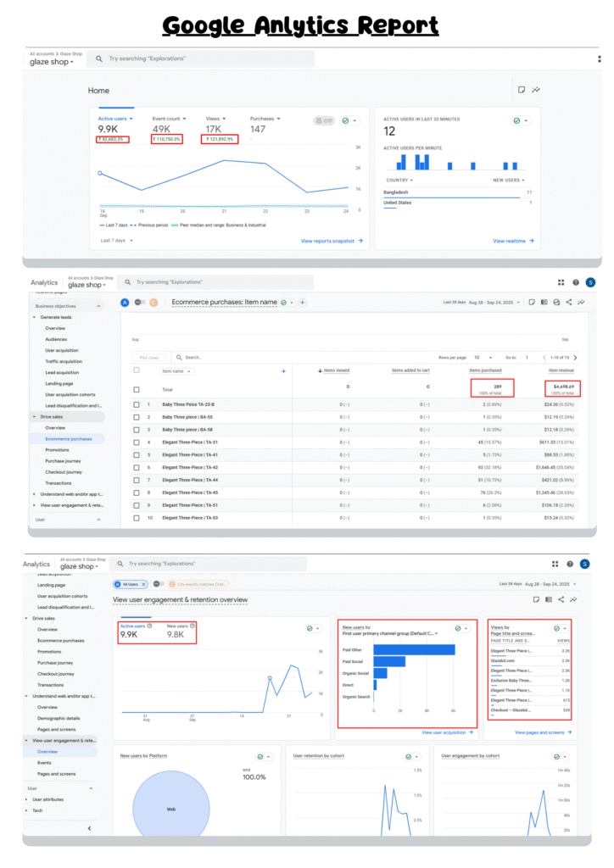Image resolution: width=614 pixels, height=868 pixels.
Task: Open the Last 7 days date dropdown
Action: click(114, 241)
